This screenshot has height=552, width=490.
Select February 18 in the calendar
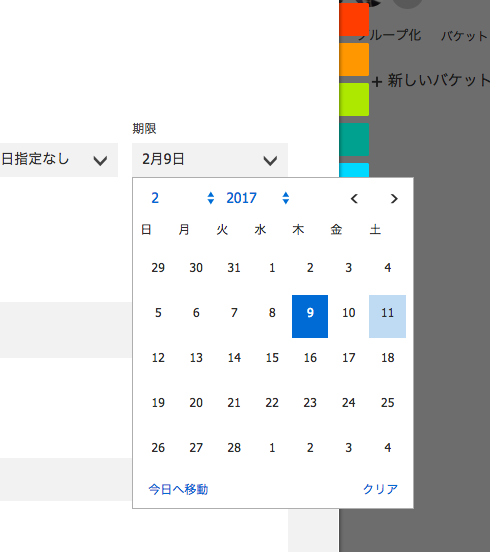coord(388,358)
